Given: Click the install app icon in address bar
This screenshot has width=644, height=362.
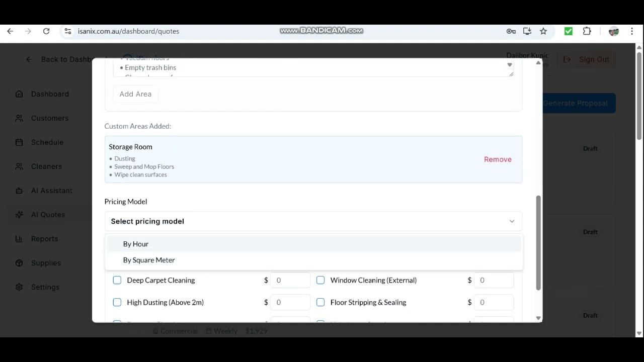Looking at the screenshot, I should pyautogui.click(x=527, y=31).
